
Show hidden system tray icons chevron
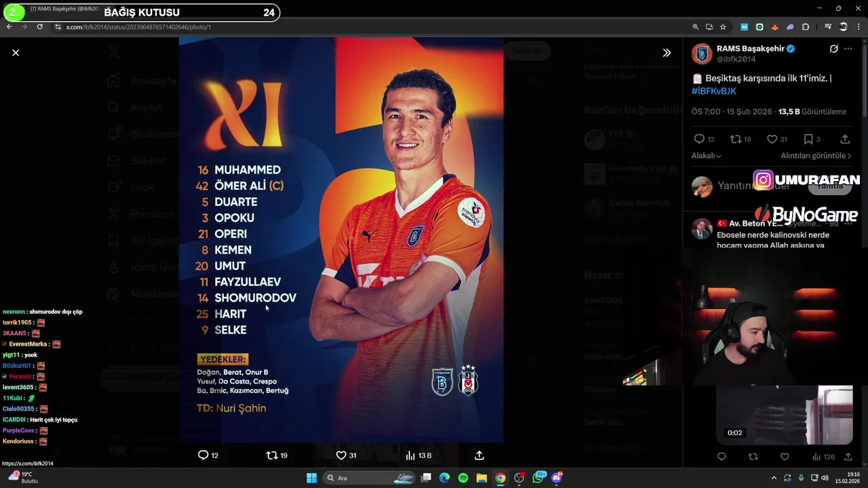pos(774,478)
